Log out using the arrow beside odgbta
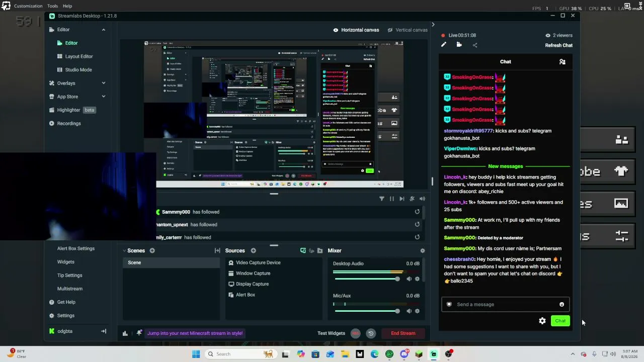The image size is (644, 362). (x=104, y=331)
